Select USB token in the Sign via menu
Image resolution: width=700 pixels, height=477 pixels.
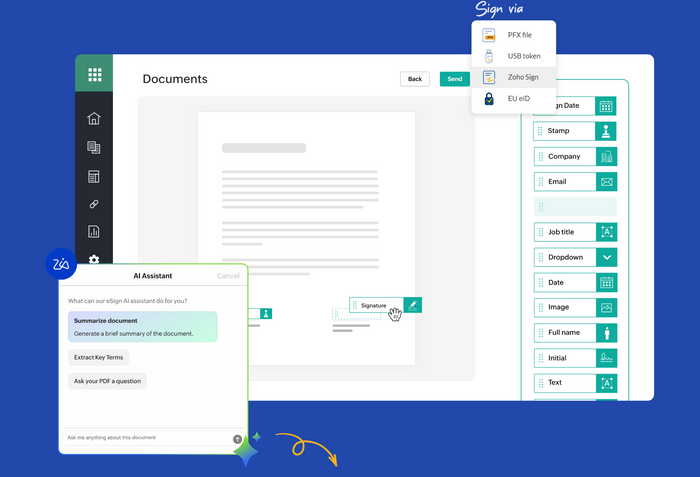tap(513, 56)
